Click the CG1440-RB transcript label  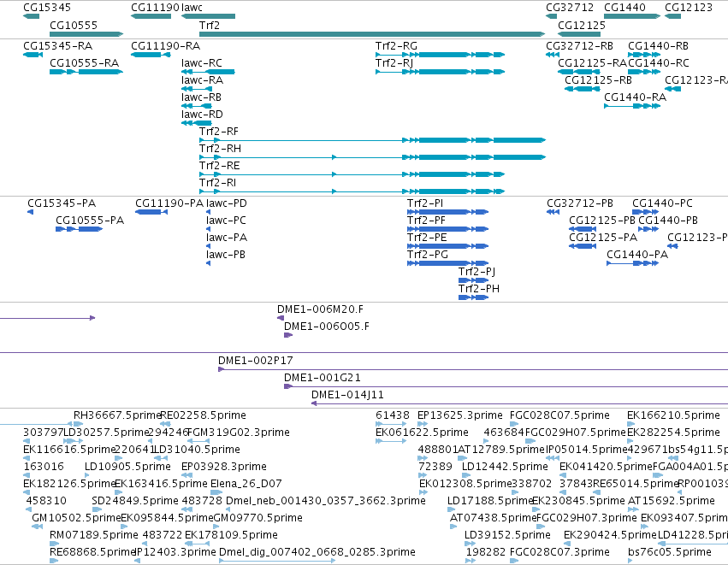click(x=659, y=46)
